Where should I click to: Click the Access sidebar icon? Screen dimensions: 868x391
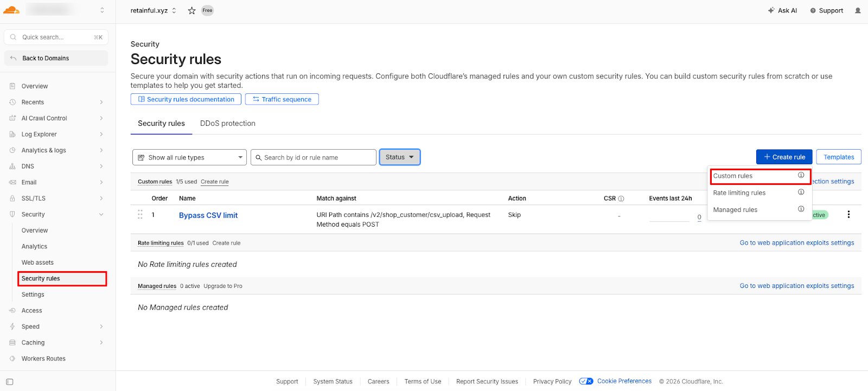(12, 311)
